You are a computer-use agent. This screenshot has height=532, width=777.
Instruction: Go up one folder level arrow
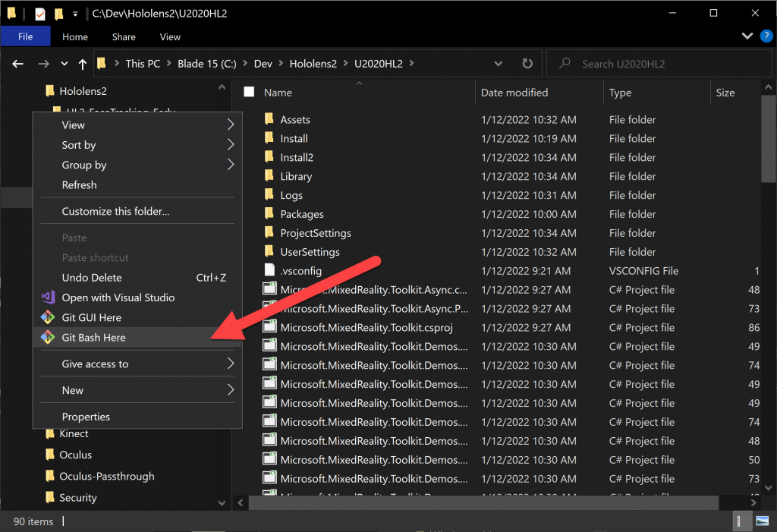click(82, 64)
